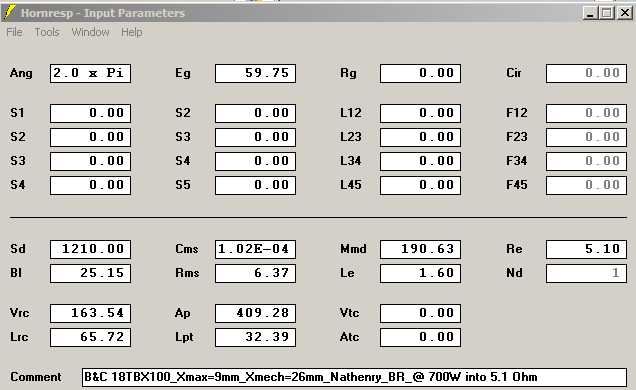Click the greyed Cir field
Viewport: 636px width, 390px height.
(587, 73)
